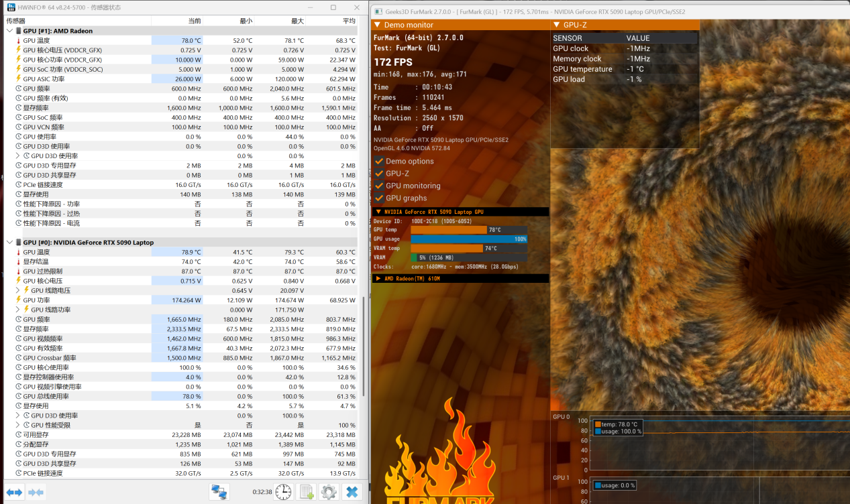Expand the AMD Radeon(TM) 610M section
850x504 pixels.
tap(378, 278)
